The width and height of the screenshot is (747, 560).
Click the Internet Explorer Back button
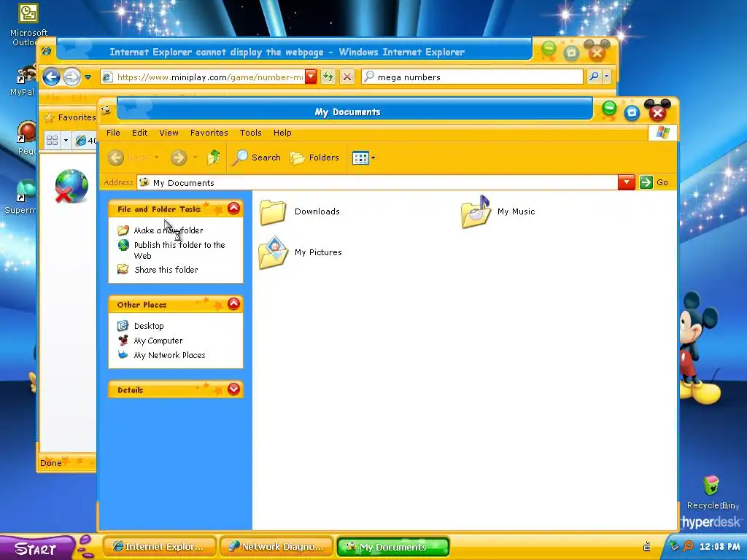(52, 77)
